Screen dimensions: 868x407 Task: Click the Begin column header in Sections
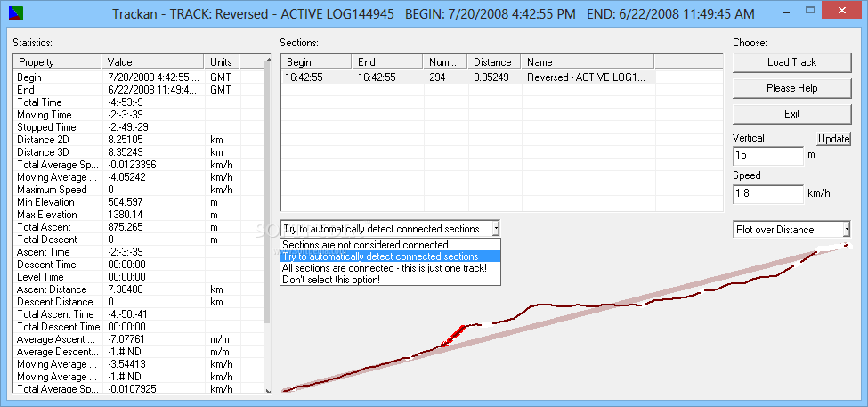pos(316,62)
